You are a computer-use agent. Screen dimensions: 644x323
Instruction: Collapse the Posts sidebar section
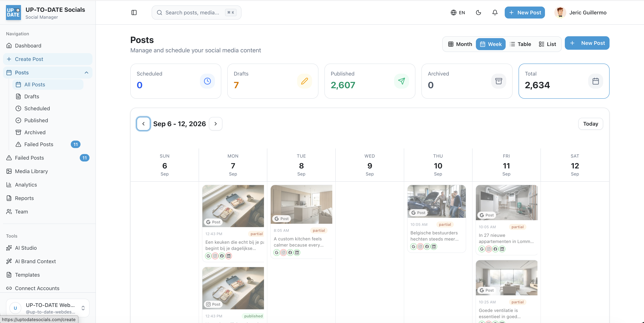tap(86, 73)
